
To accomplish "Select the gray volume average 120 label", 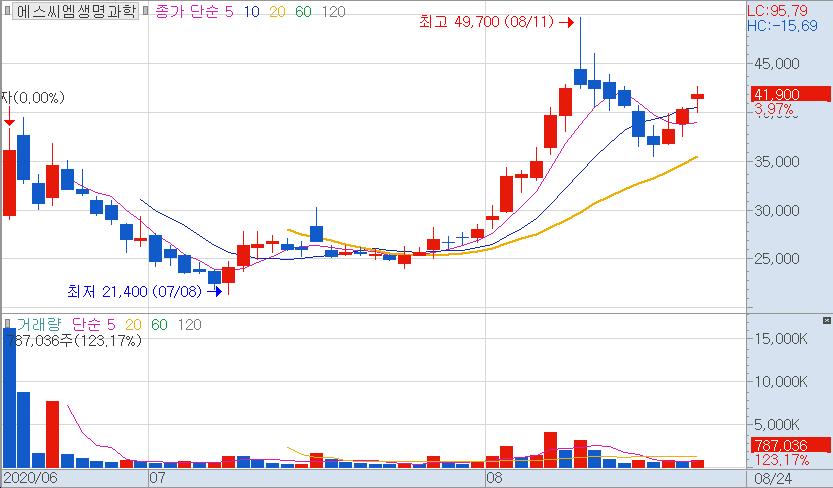I will coord(189,324).
